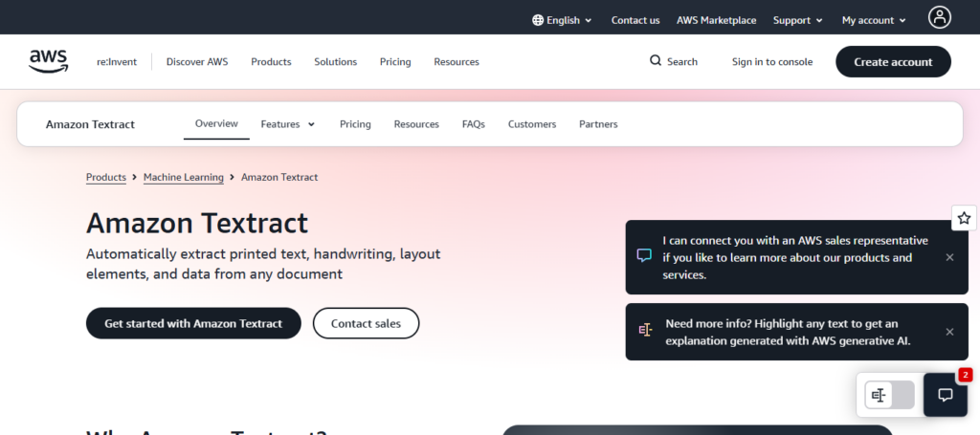Dismiss the generative AI info notification
Viewport: 980px width, 435px height.
(x=949, y=332)
